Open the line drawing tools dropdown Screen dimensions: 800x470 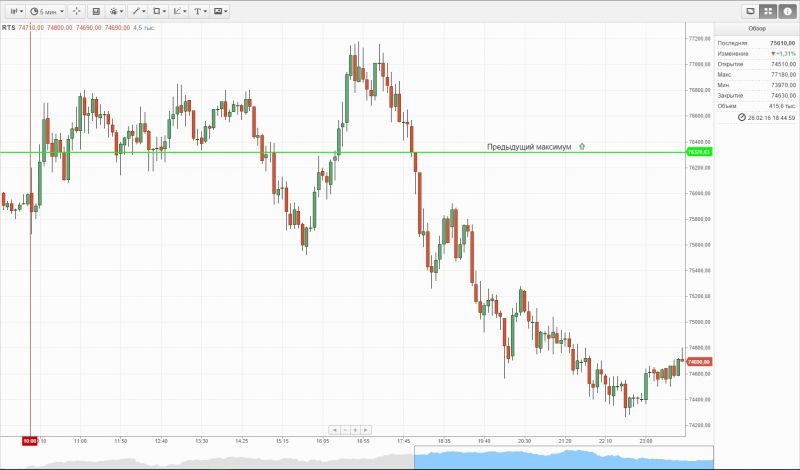139,11
